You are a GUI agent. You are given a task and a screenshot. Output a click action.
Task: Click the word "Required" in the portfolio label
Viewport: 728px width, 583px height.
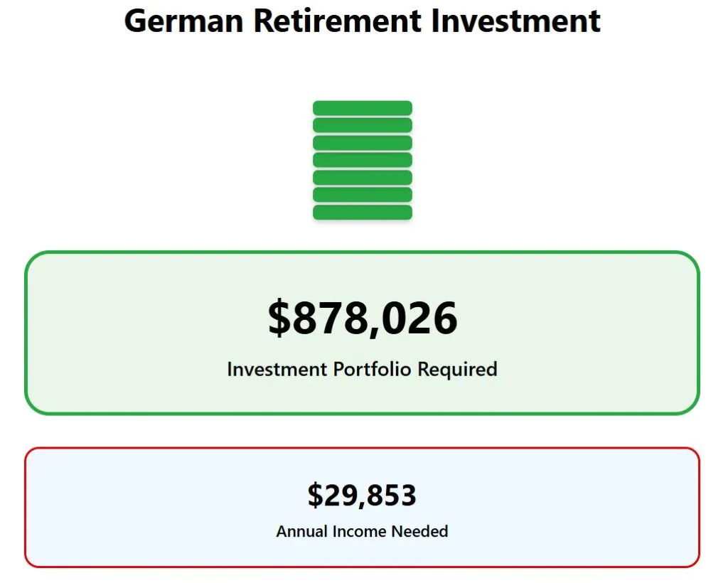[x=457, y=370]
